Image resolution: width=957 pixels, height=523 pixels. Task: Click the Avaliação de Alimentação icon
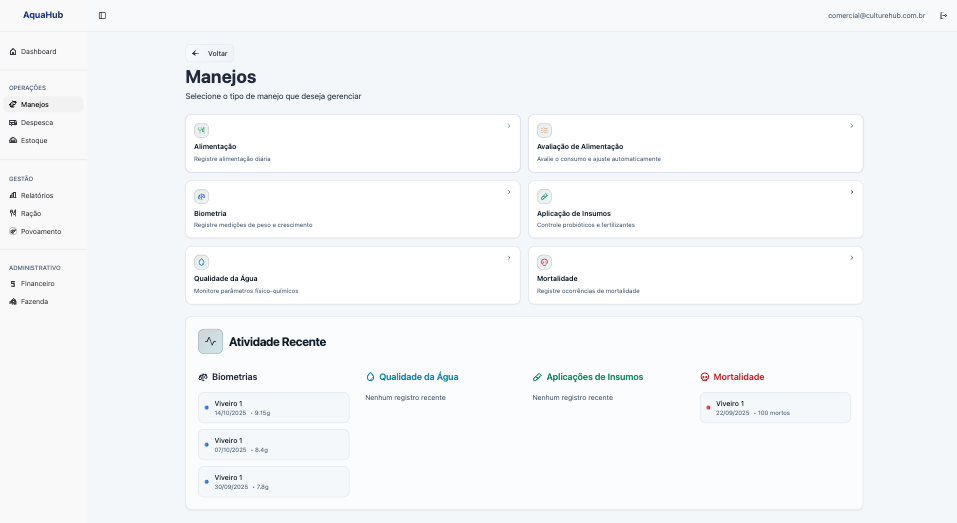[x=544, y=130]
